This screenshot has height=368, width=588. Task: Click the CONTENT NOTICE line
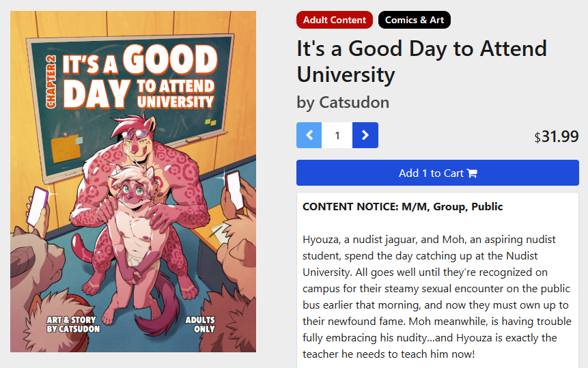click(402, 206)
